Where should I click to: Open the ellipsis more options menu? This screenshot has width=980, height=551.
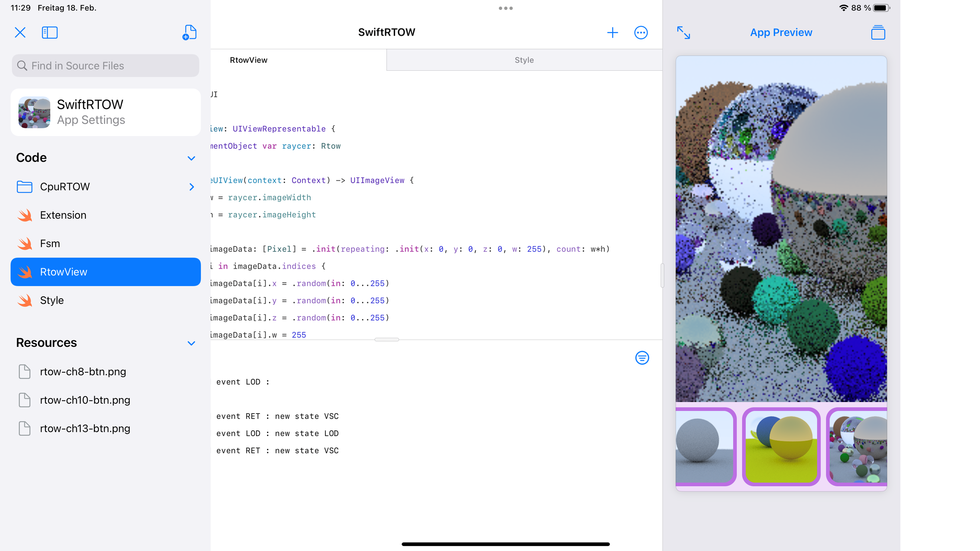click(x=641, y=33)
